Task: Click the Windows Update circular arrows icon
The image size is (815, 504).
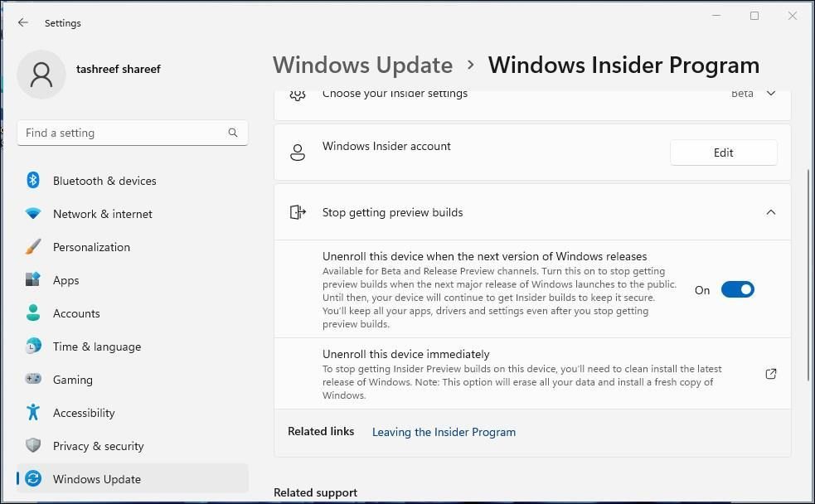Action: click(x=33, y=479)
